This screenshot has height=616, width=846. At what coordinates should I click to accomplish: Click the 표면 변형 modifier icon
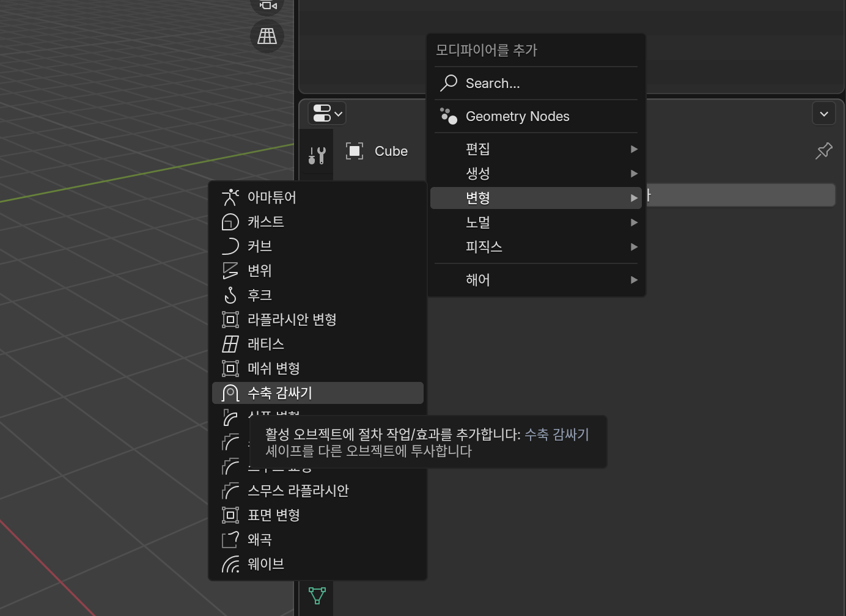point(230,515)
